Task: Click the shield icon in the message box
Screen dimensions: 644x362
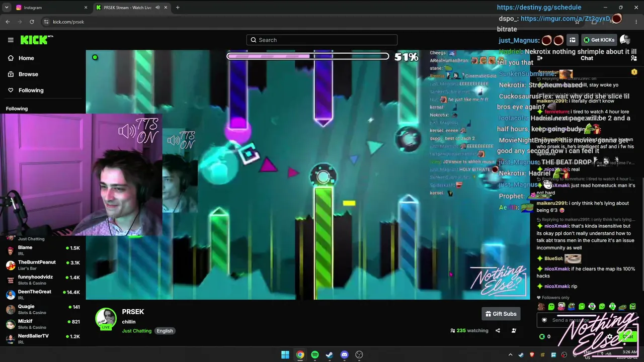Action: 544,320
